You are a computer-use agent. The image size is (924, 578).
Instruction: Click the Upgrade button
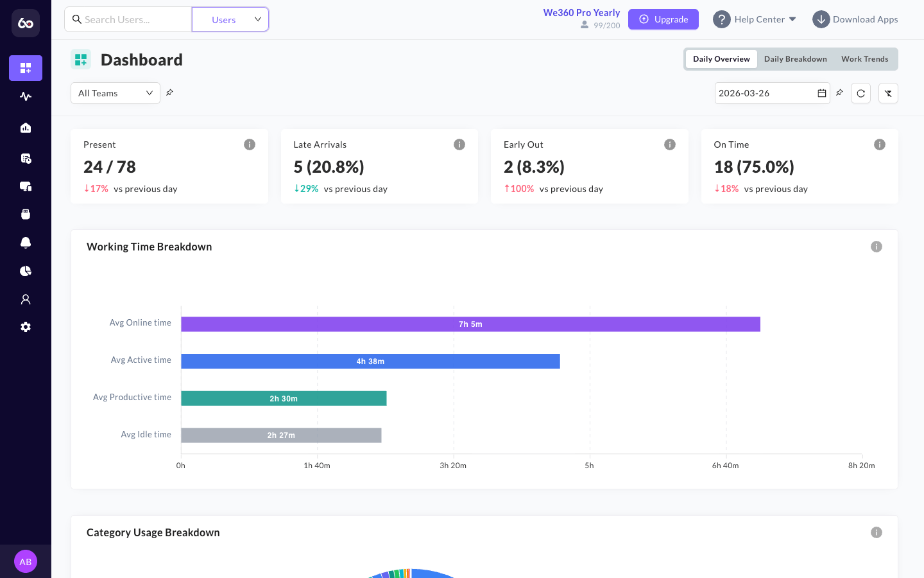[663, 19]
